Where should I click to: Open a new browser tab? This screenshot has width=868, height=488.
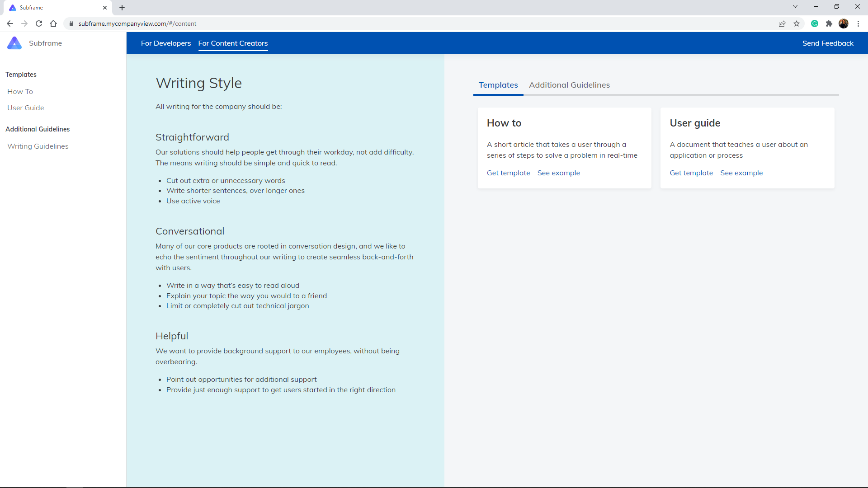click(122, 8)
